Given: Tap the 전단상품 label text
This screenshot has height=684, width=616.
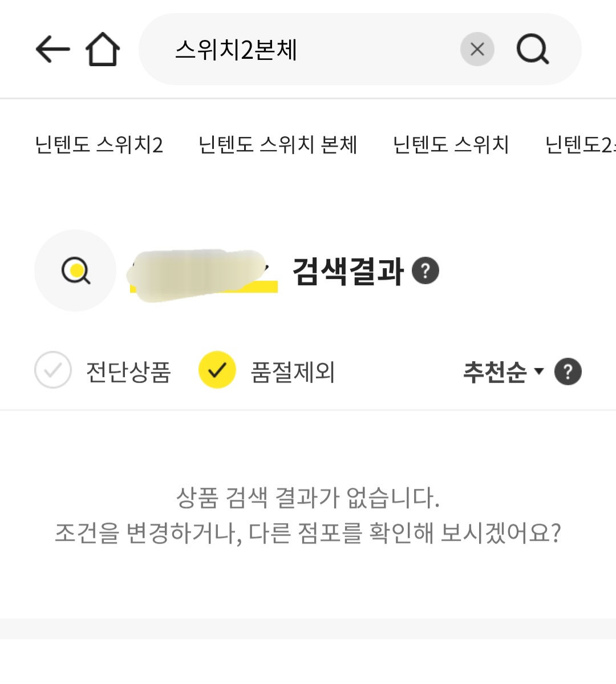Looking at the screenshot, I should pos(128,372).
